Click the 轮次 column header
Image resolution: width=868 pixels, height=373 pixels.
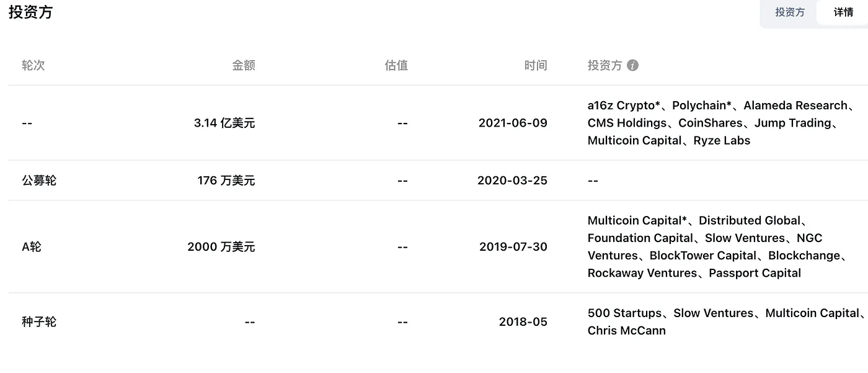[33, 65]
